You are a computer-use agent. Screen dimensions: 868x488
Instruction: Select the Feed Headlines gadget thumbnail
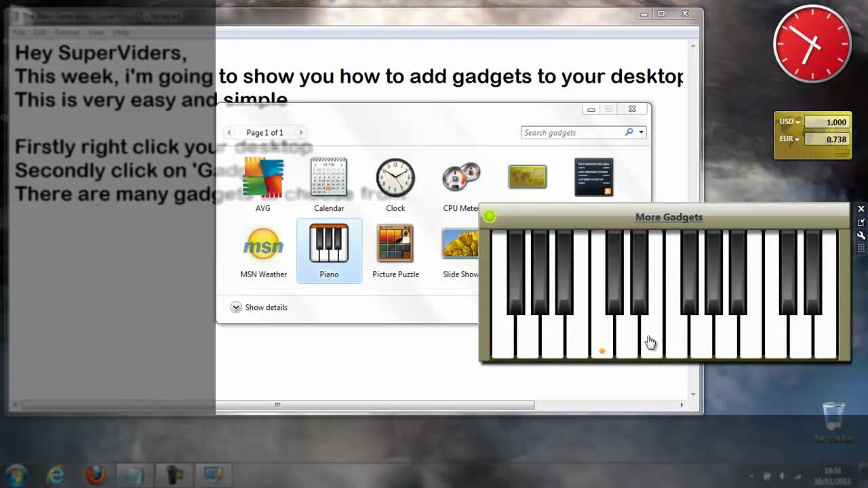pyautogui.click(x=594, y=178)
